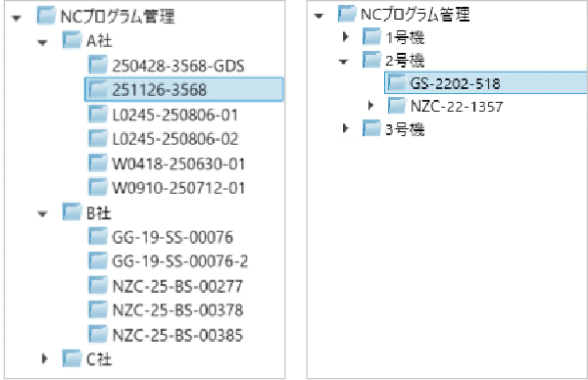Select the W0418-250630-01 label
Image resolution: width=588 pixels, height=380 pixels.
coord(178,164)
